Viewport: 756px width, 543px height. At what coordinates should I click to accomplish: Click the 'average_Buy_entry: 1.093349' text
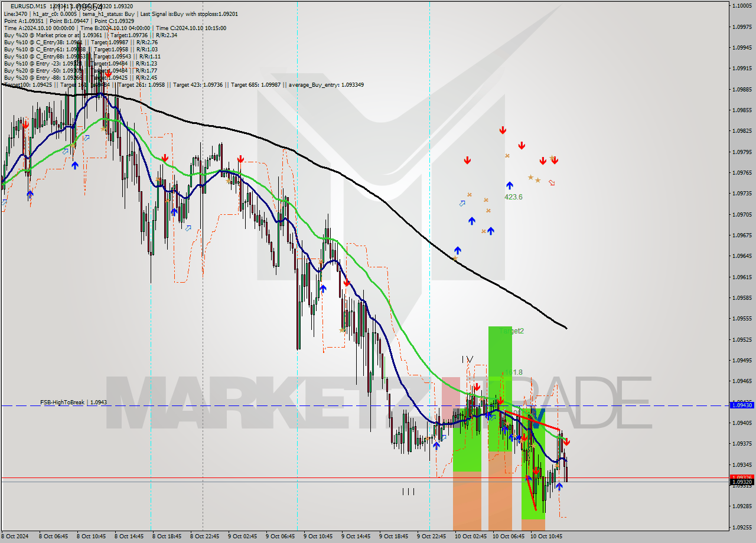point(326,85)
